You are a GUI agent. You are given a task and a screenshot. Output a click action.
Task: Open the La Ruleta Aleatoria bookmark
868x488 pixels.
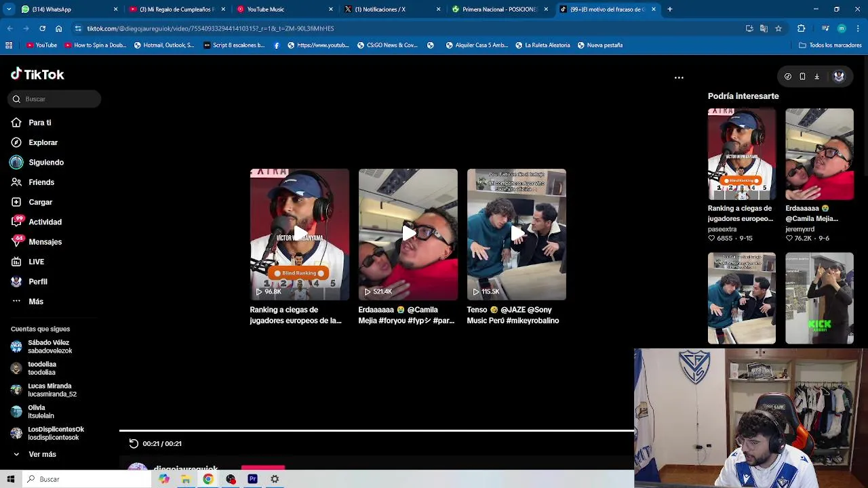pyautogui.click(x=542, y=45)
